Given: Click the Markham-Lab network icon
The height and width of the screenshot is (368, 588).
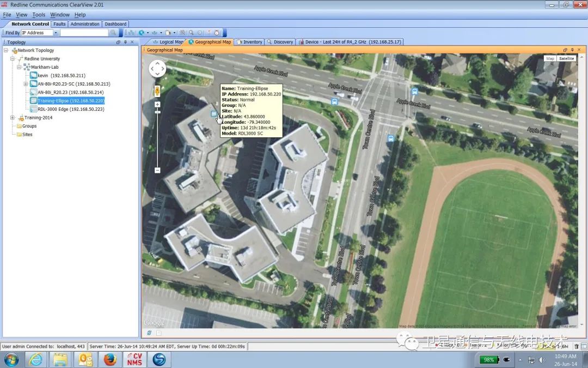Looking at the screenshot, I should point(27,67).
